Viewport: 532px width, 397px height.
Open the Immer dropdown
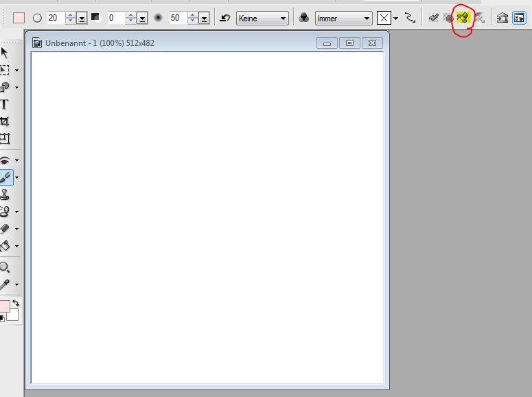pos(343,19)
